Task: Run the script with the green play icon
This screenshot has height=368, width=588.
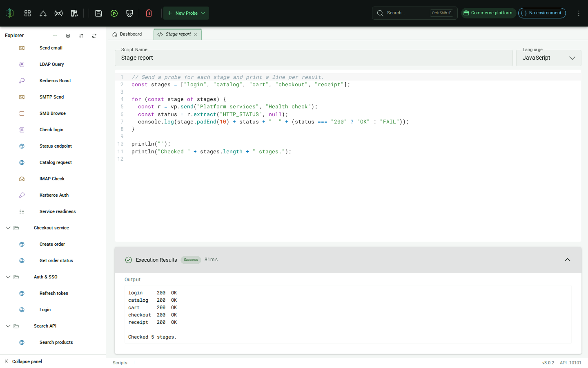Action: (114, 13)
